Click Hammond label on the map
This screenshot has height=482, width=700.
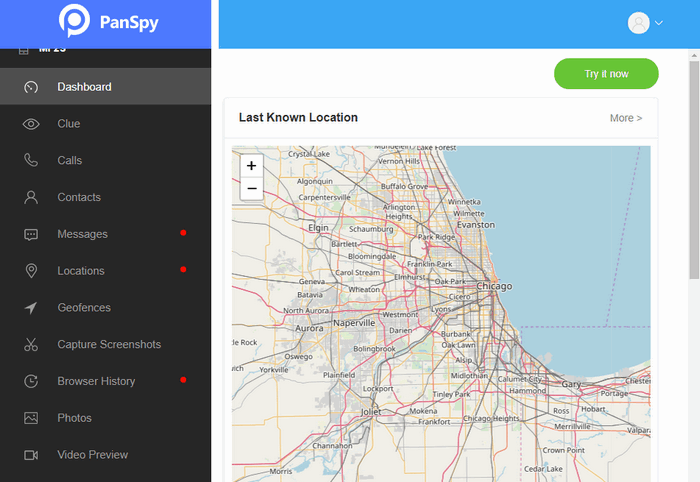tap(528, 391)
